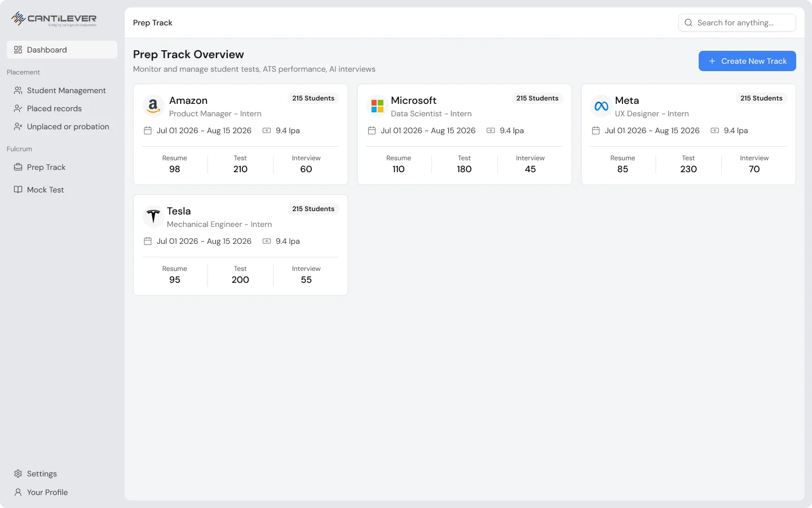This screenshot has height=508, width=812.
Task: Open Unplaced or probation section
Action: 62,126
